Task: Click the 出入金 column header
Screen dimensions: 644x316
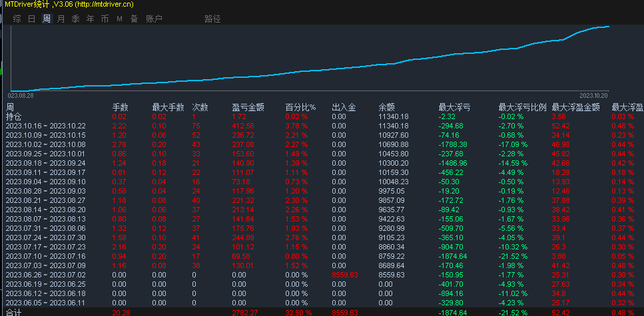Action: coord(344,108)
